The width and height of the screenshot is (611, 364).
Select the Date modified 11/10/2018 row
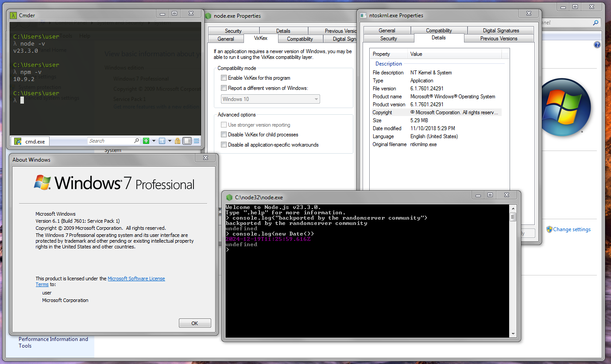tap(436, 128)
